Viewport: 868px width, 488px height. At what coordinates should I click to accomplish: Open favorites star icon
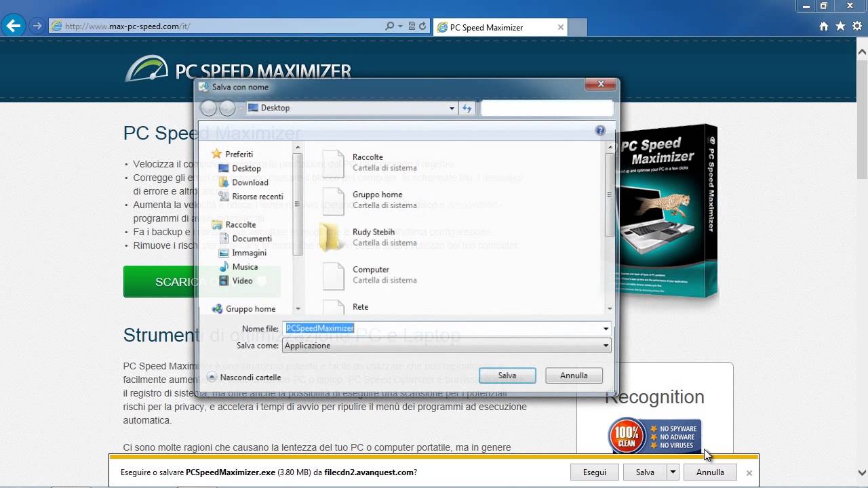coord(840,26)
